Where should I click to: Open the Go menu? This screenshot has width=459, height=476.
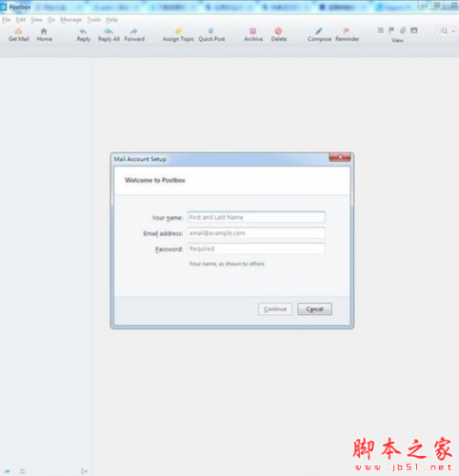[51, 20]
